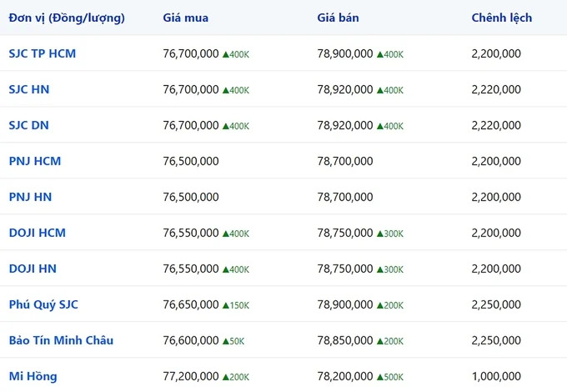The height and width of the screenshot is (392, 567).
Task: Select Phú Quý SJC difference 2,250,000
Action: click(x=496, y=304)
